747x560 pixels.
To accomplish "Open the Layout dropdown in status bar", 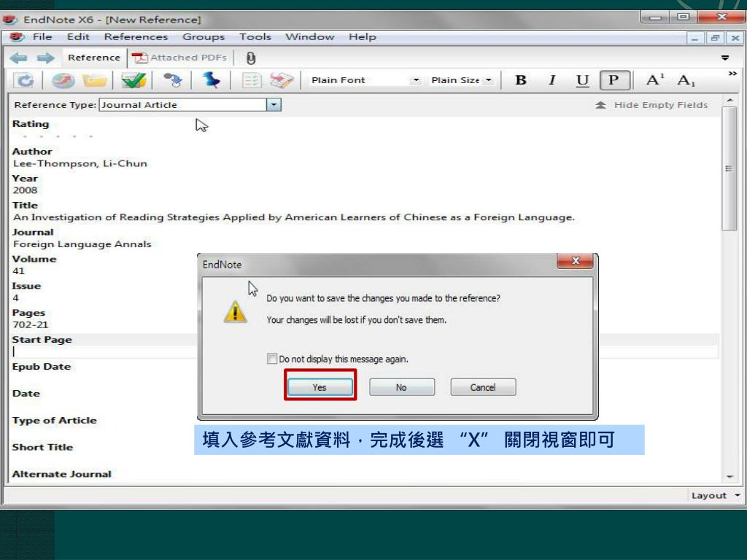I will click(x=716, y=495).
